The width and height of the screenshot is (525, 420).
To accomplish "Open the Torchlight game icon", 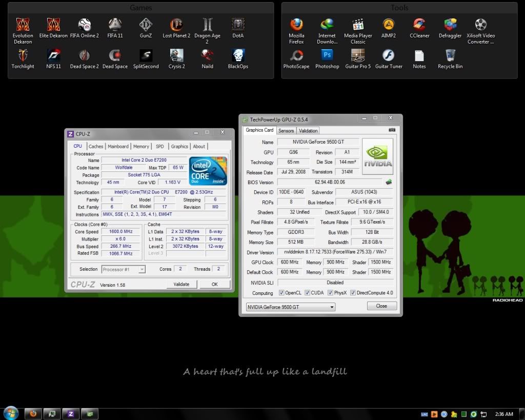I will click(x=23, y=59).
